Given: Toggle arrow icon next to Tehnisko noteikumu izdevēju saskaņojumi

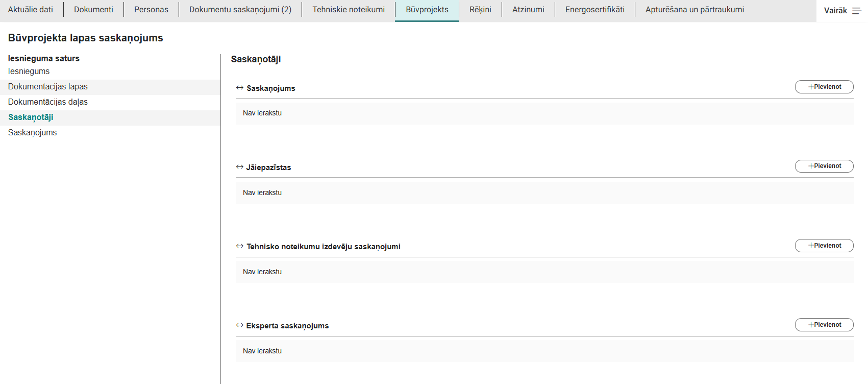Looking at the screenshot, I should (239, 246).
